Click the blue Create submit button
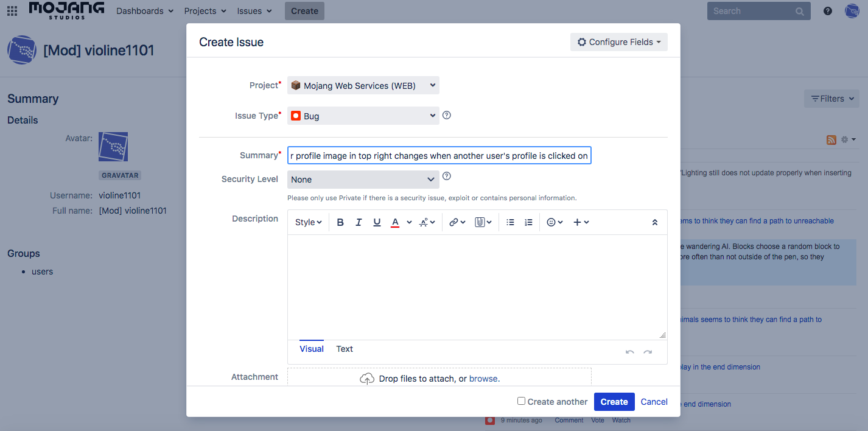The width and height of the screenshot is (868, 431). (614, 402)
